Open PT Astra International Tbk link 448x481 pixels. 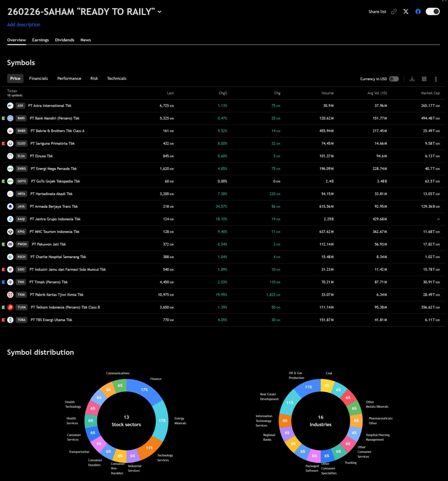point(50,106)
